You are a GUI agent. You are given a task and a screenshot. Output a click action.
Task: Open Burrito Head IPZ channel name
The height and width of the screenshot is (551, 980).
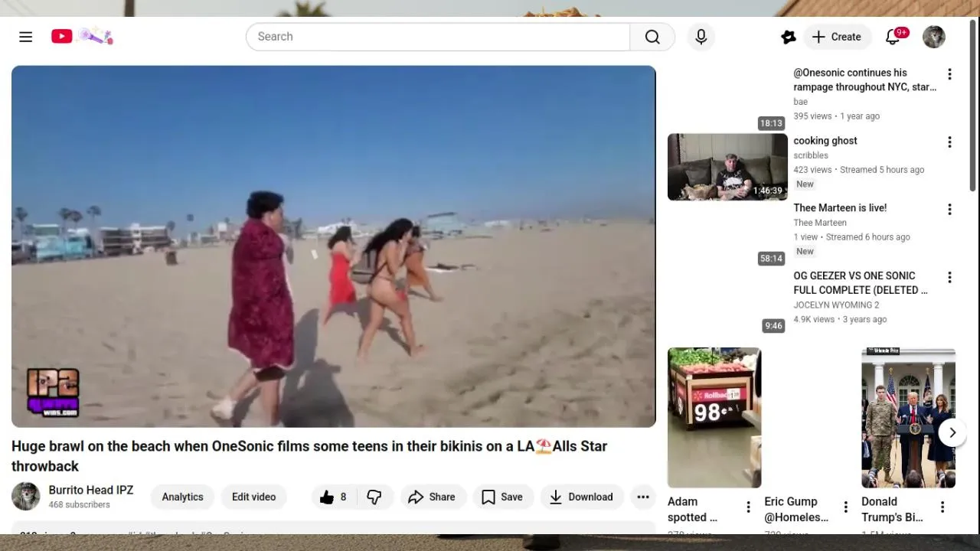click(x=91, y=490)
